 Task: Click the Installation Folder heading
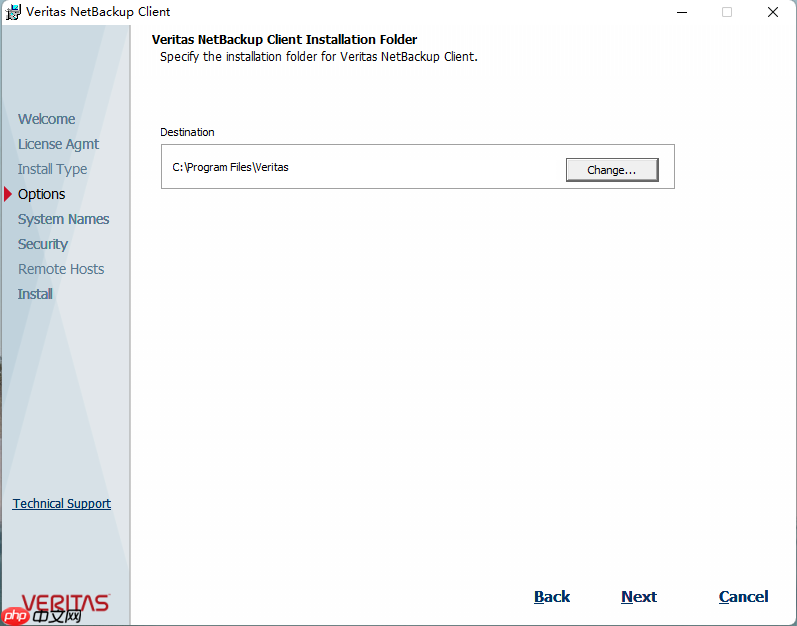[285, 40]
